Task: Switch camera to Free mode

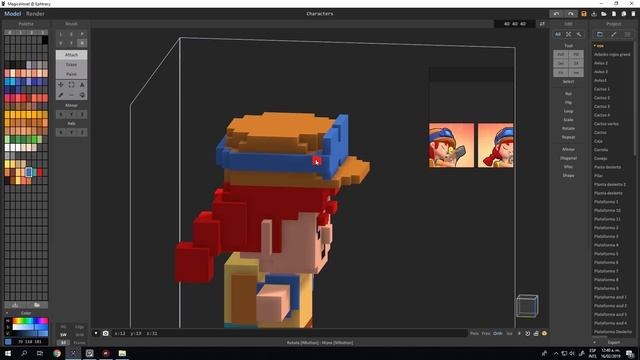Action: click(486, 333)
